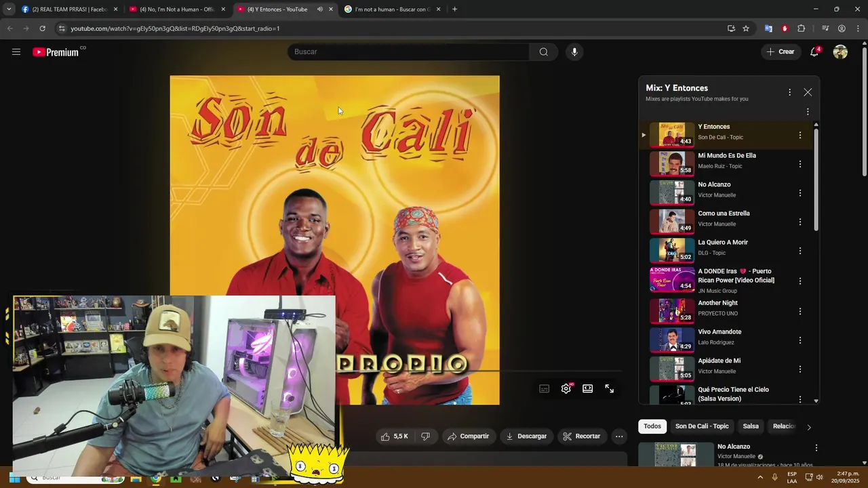
Task: Open Windows Start menu
Action: [14, 478]
